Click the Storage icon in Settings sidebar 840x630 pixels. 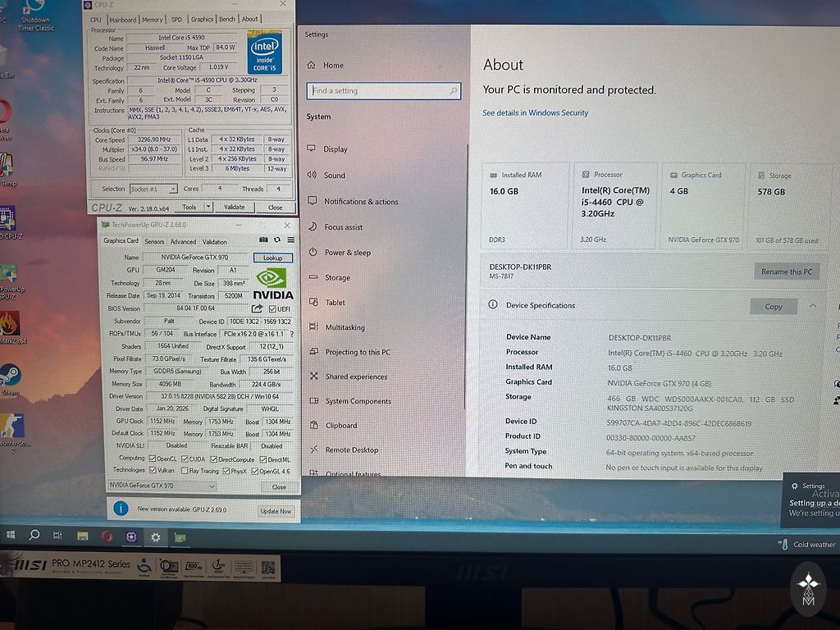click(x=312, y=277)
